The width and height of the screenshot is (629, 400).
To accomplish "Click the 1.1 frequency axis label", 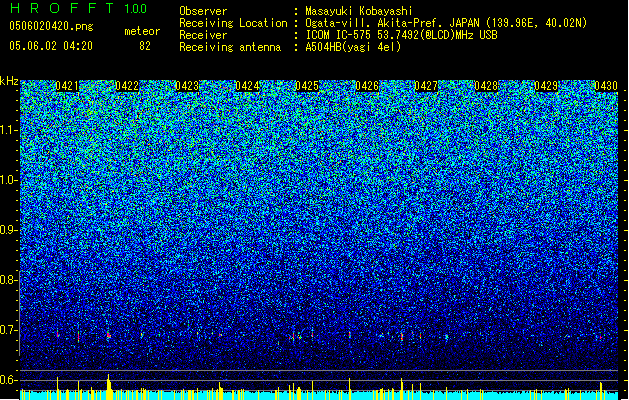I will [x=9, y=130].
